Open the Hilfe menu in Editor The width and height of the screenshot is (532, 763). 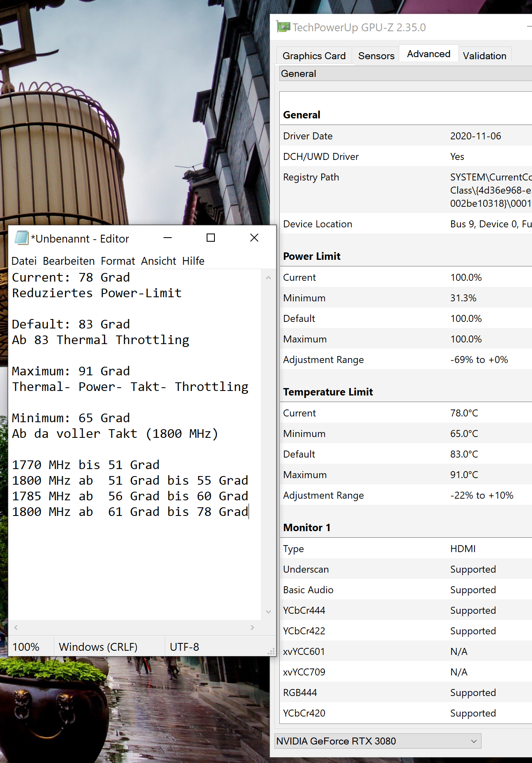click(193, 261)
